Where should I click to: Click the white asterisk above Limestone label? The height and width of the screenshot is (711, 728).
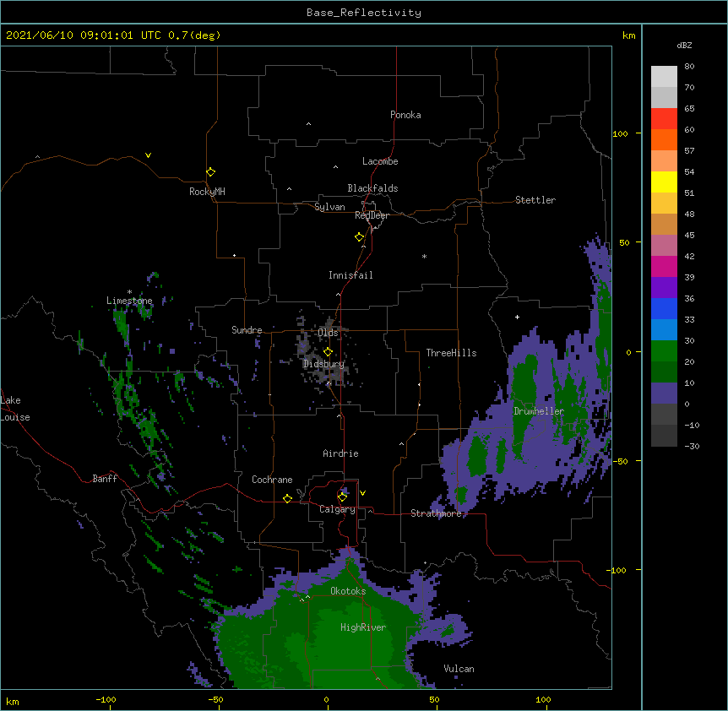129,292
